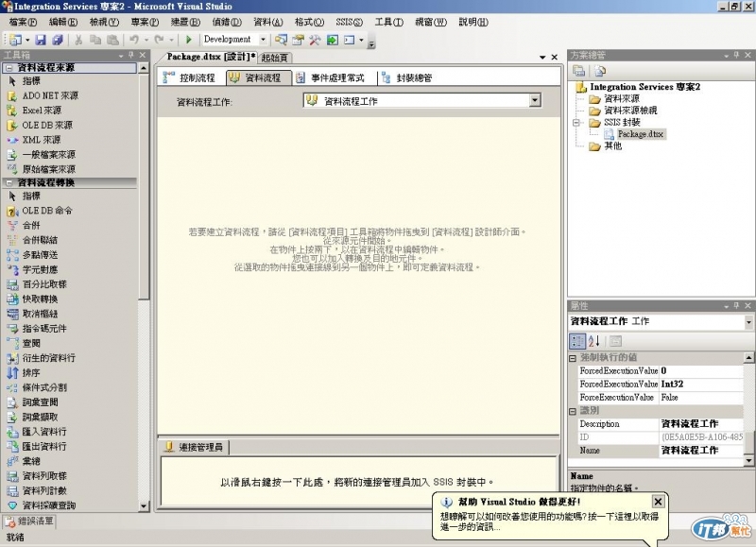Open the active files dropdown arrow in document tab bar
This screenshot has height=547, width=756.
point(542,58)
